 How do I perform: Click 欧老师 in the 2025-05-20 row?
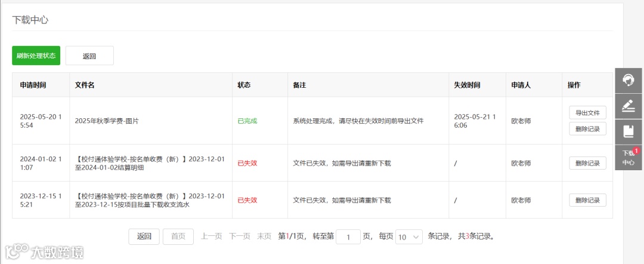pos(521,121)
